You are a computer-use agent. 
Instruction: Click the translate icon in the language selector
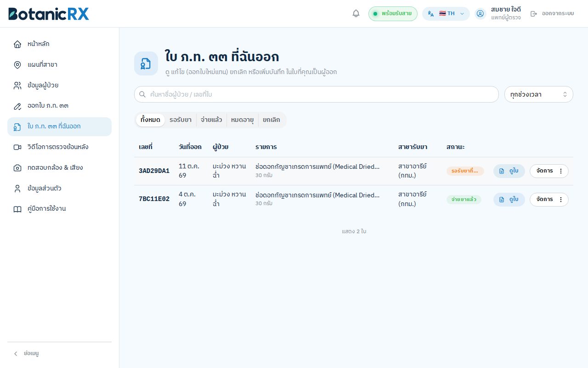pos(431,14)
